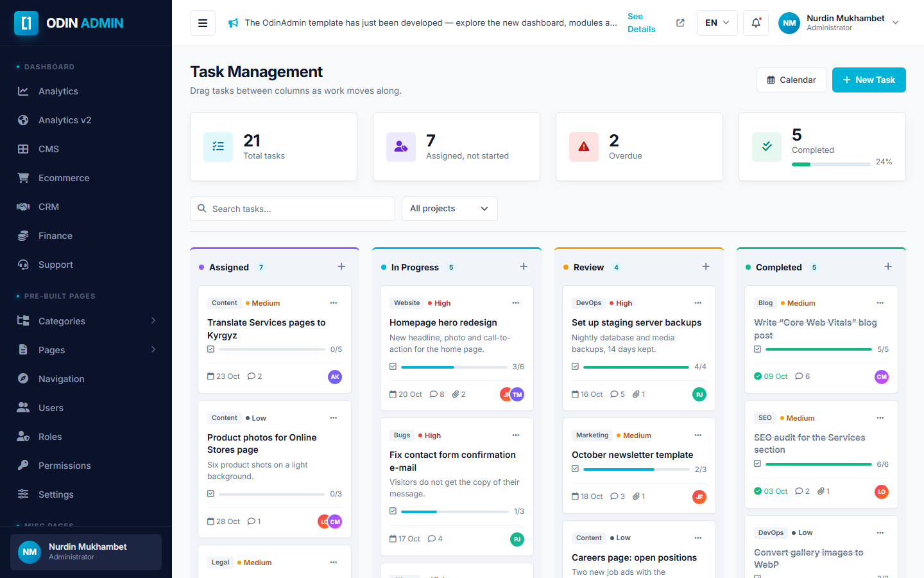Add a task to Completed column
This screenshot has height=578, width=924.
(x=888, y=267)
